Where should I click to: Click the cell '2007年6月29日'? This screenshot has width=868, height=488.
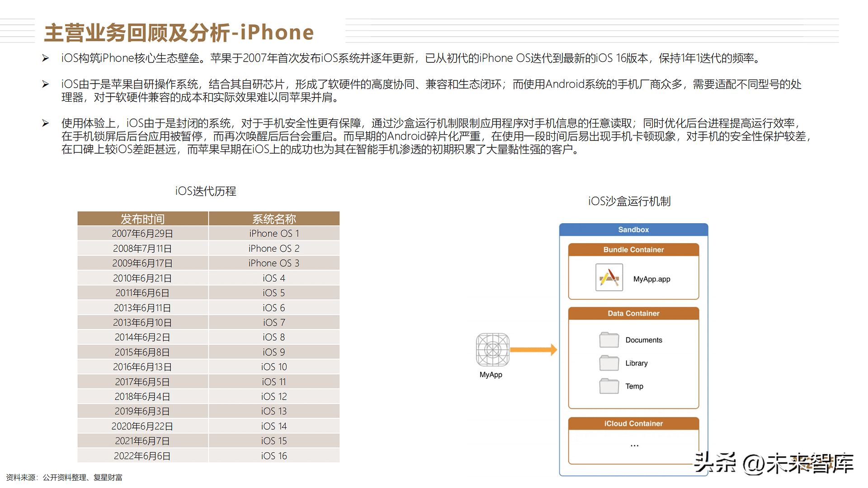[x=143, y=234]
